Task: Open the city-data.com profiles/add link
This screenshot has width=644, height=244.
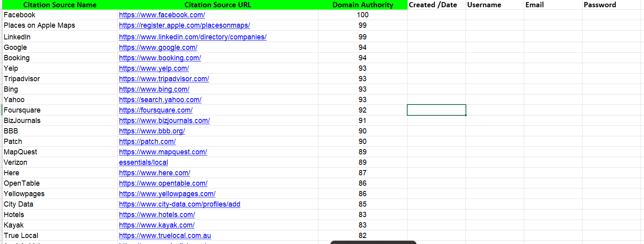Action: tap(180, 204)
